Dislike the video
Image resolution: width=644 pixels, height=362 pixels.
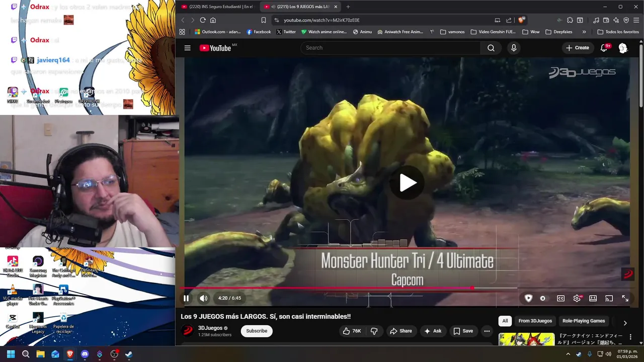(374, 331)
